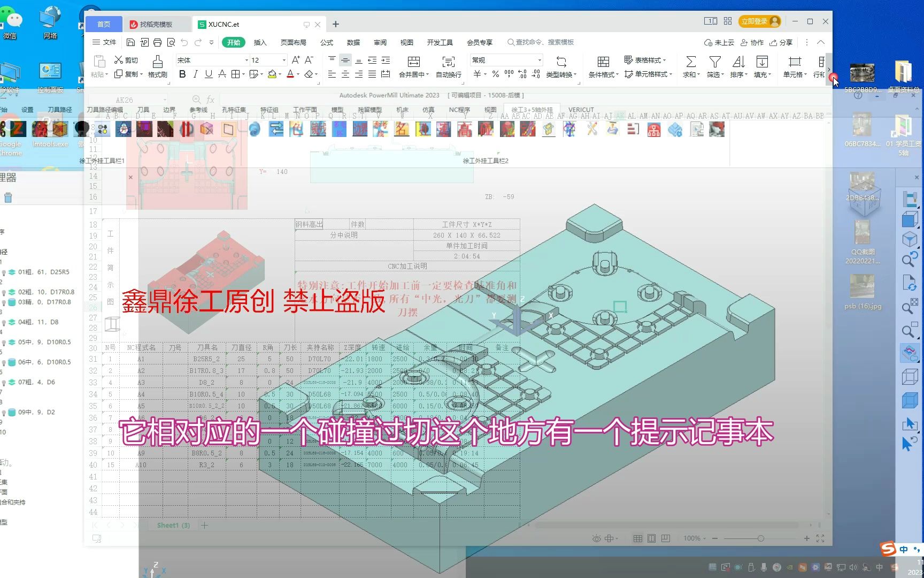Click the Redo arrow in WPS
This screenshot has height=578, width=924.
(x=198, y=42)
